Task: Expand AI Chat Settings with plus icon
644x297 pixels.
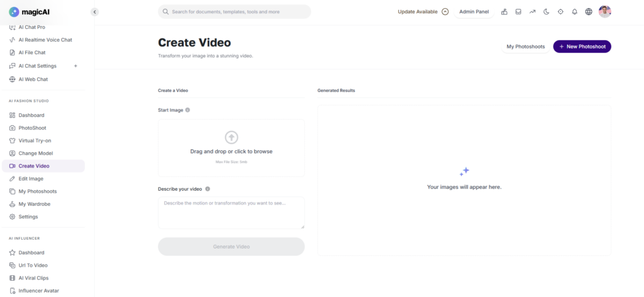Action: [x=75, y=66]
